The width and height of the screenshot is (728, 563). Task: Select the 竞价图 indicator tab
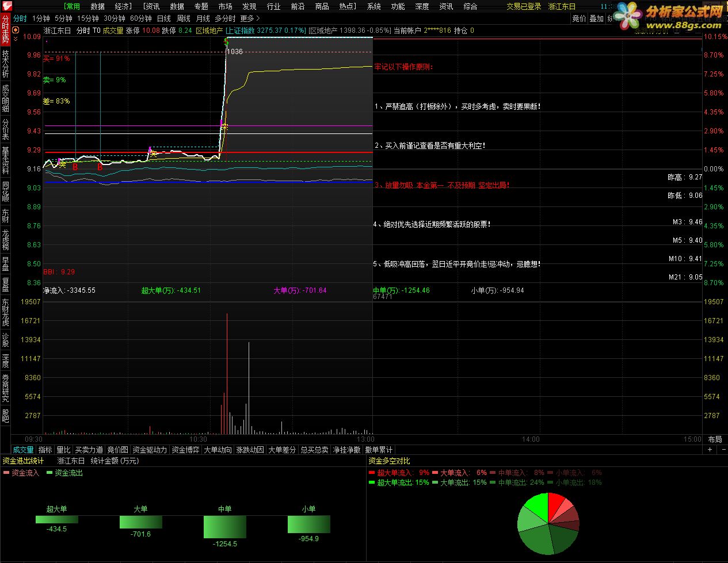point(118,450)
